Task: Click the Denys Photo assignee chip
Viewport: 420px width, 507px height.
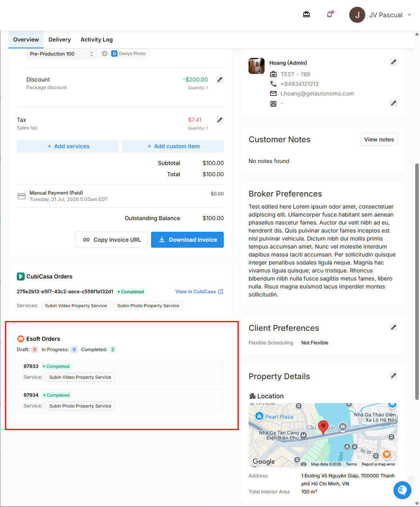Action: click(129, 54)
